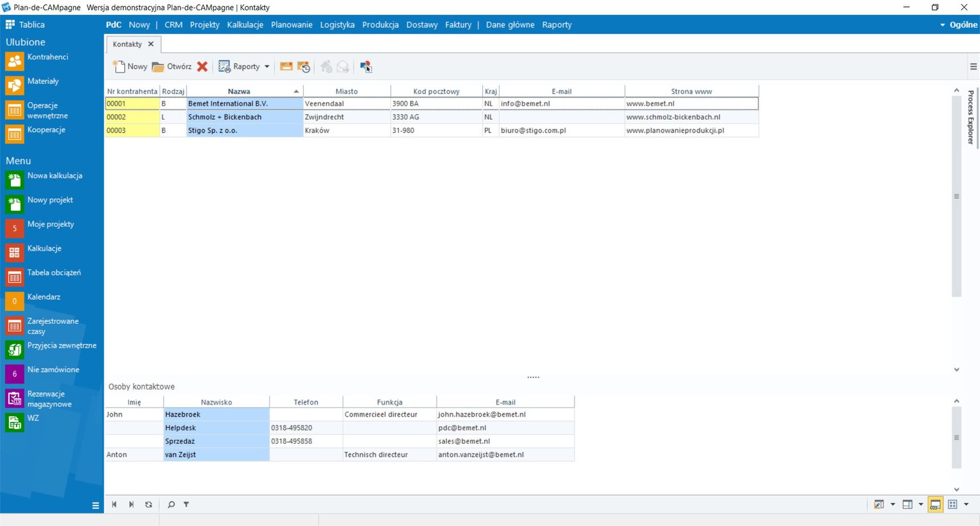Launch Nowy projekt from sidebar
980x526 pixels.
[x=39, y=204]
